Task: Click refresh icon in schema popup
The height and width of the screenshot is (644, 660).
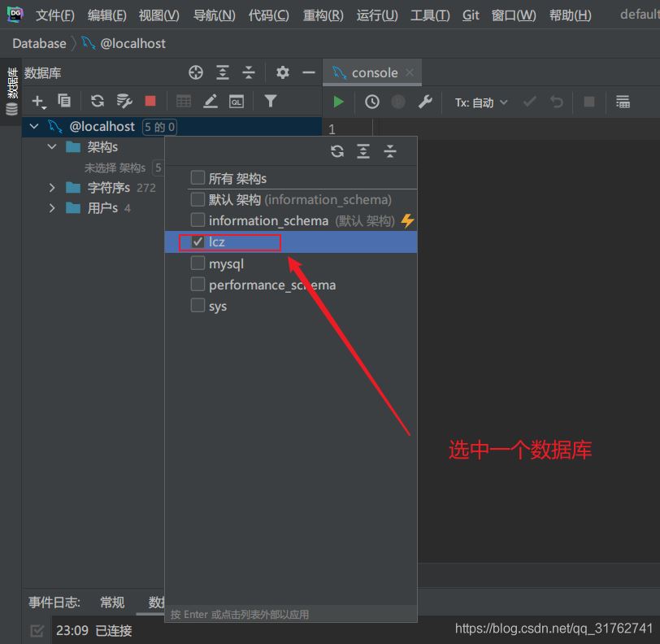Action: tap(337, 151)
